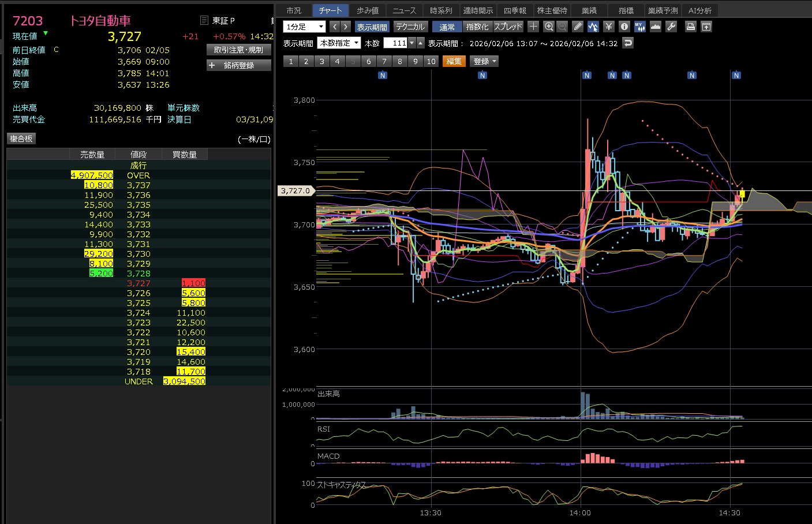Enable スプレッド spread mode
Viewport: 812px width, 524px height.
pos(508,27)
